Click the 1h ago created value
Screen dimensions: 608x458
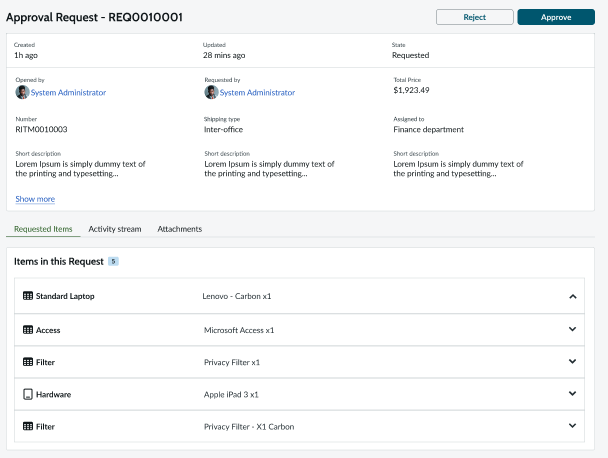[x=26, y=55]
